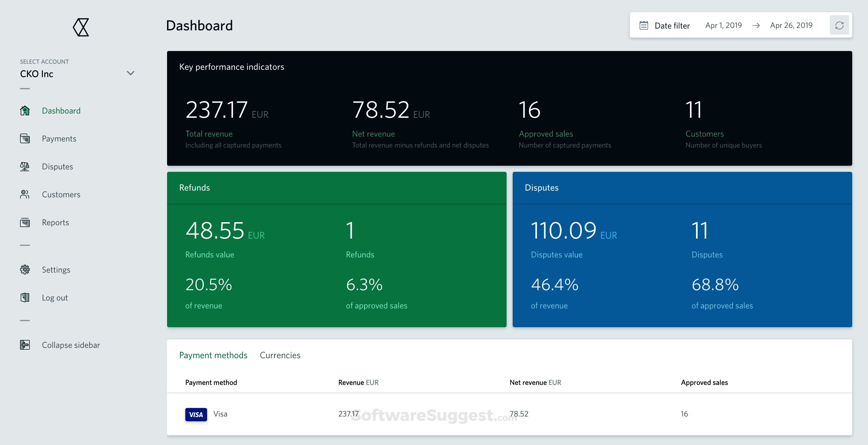Expand the account dropdown chevron
The height and width of the screenshot is (445, 868).
[131, 73]
